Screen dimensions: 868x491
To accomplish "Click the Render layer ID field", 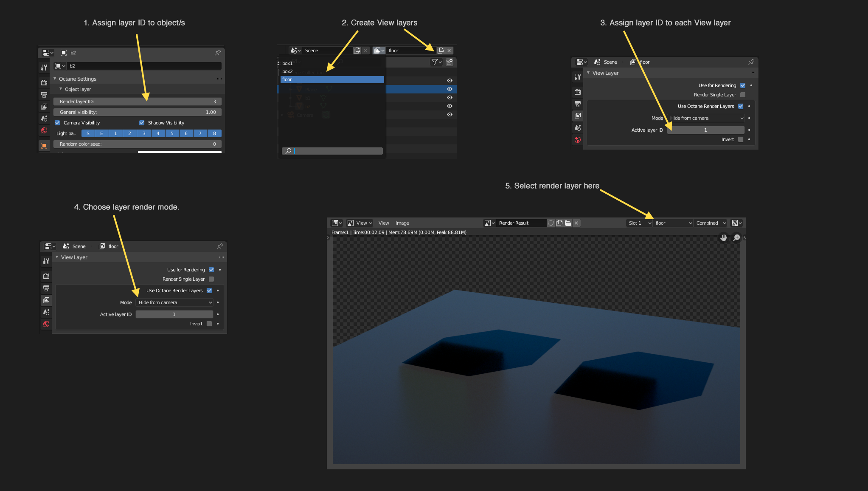I will click(x=138, y=102).
